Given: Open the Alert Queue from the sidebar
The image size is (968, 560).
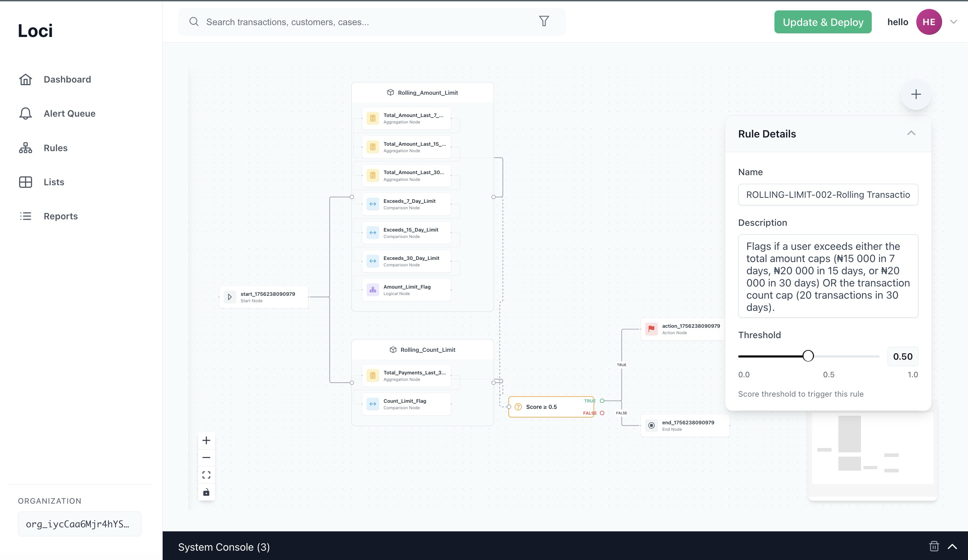Looking at the screenshot, I should pyautogui.click(x=69, y=113).
